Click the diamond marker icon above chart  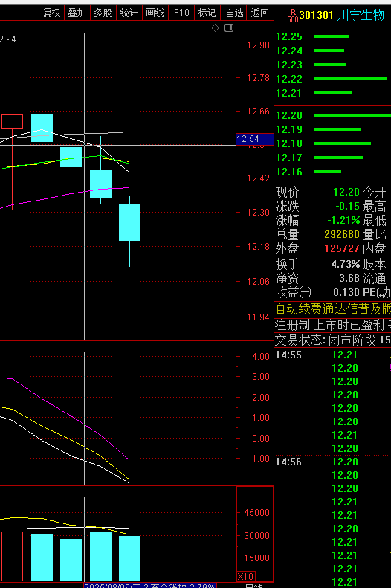pyautogui.click(x=215, y=28)
